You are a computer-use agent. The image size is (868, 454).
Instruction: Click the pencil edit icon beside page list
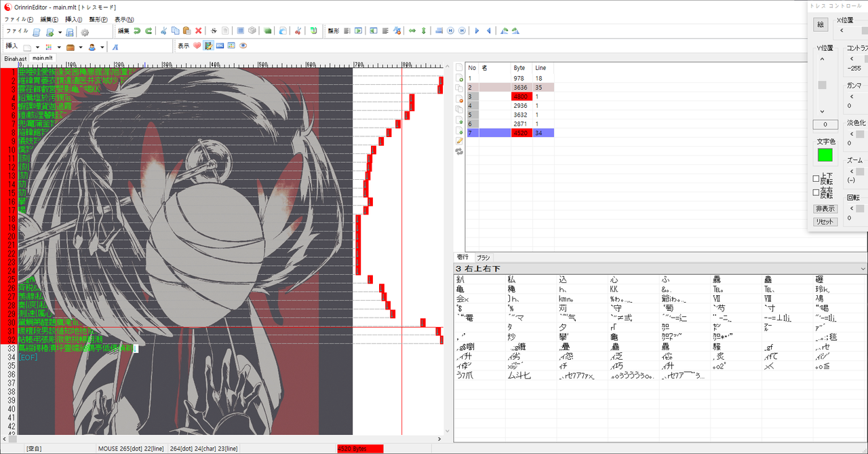point(459,140)
